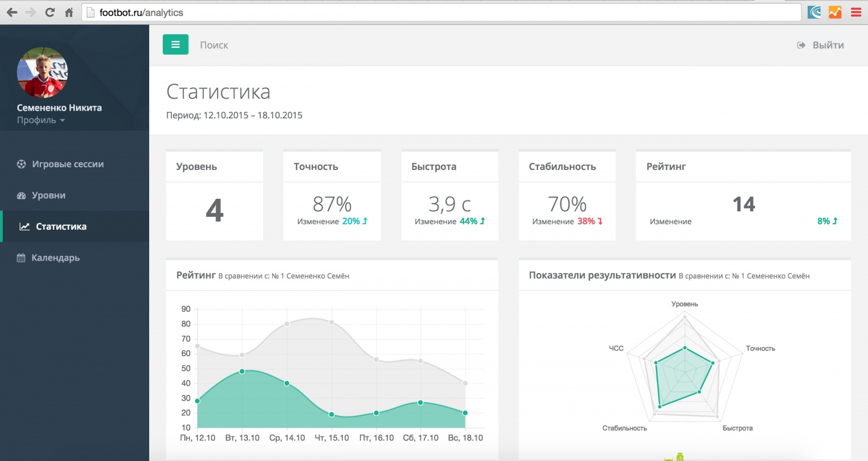Click the radar chart Стабильность axis label
The width and height of the screenshot is (868, 461).
coord(624,428)
